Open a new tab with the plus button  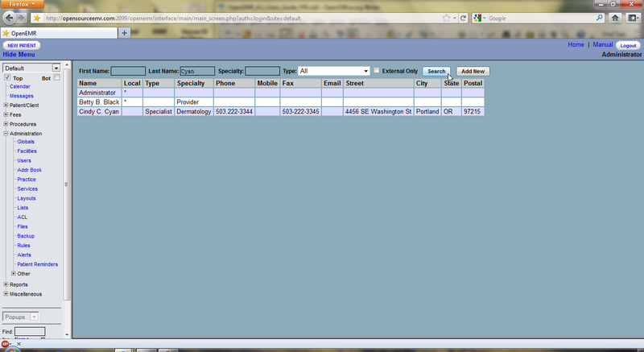[x=125, y=33]
